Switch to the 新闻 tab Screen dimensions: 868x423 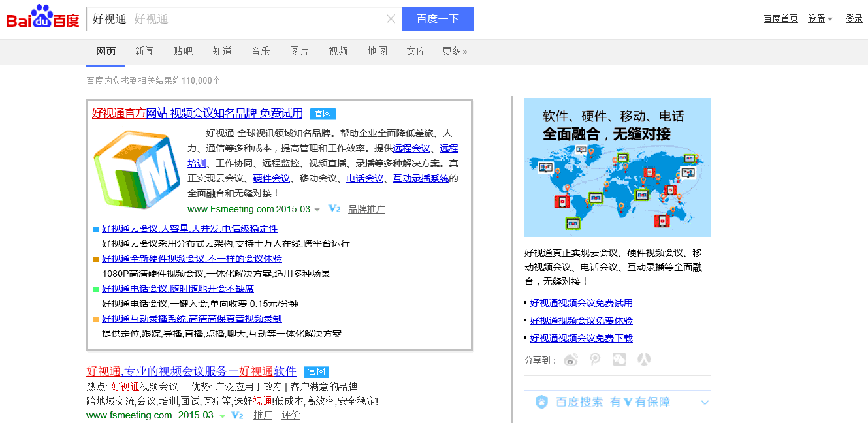click(144, 52)
